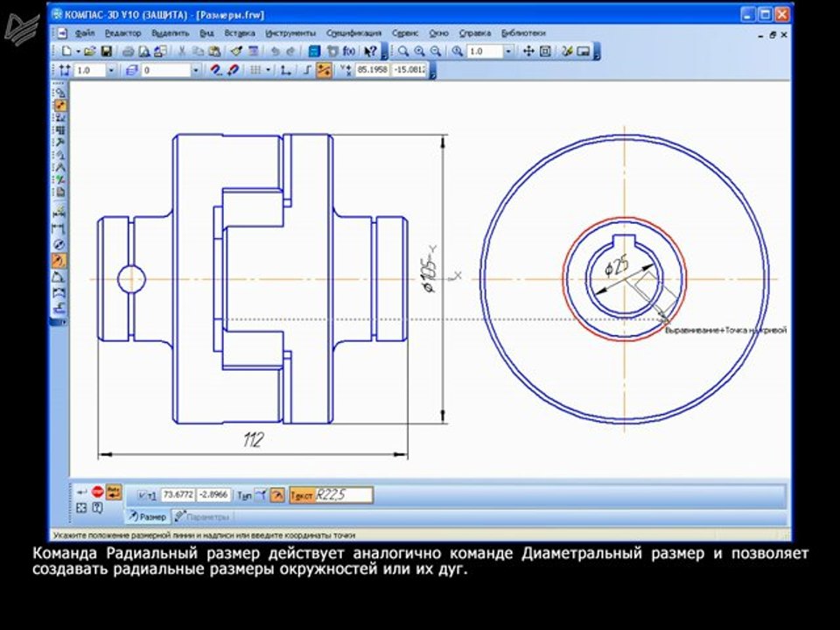
Task: Toggle the grid display icon
Action: tap(255, 70)
